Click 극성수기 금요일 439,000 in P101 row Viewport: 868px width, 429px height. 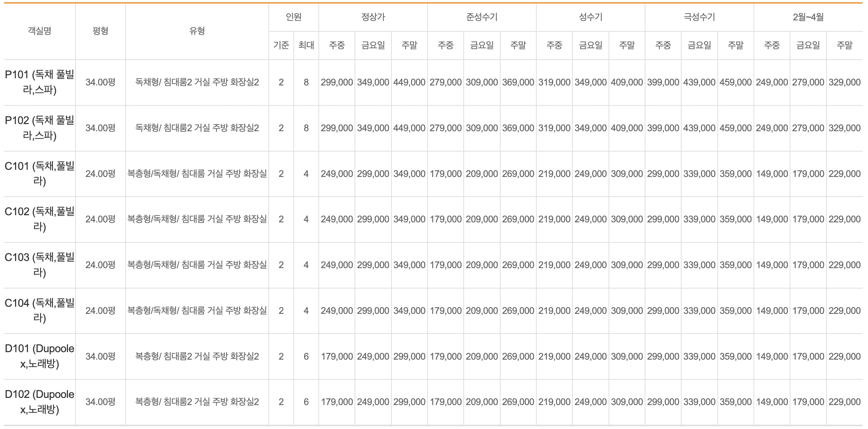click(x=699, y=82)
